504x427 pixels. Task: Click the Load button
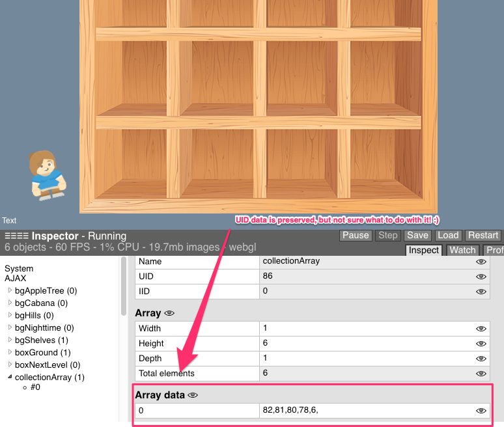tap(448, 235)
